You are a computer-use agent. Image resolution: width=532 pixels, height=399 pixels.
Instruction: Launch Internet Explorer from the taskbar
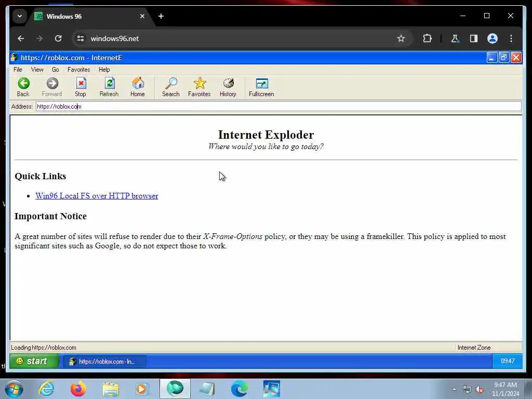tap(46, 389)
